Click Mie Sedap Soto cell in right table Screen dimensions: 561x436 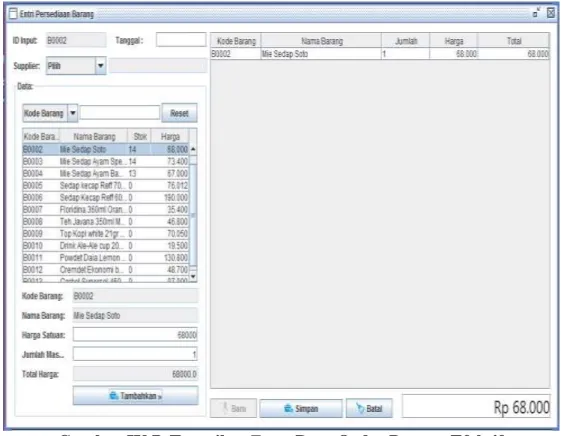[x=321, y=54]
